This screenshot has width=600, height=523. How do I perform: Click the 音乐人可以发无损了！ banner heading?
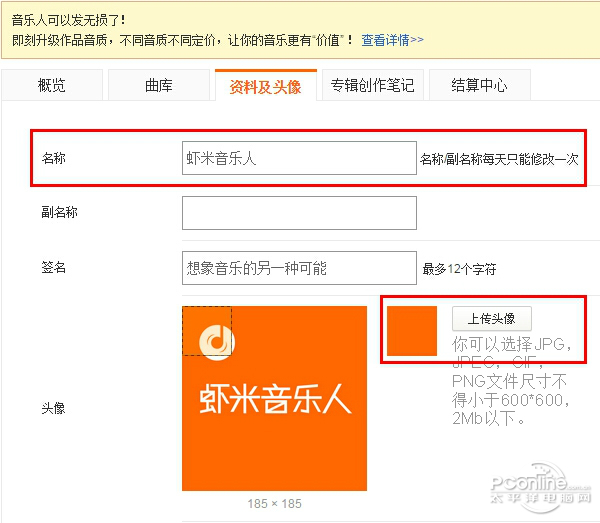[x=68, y=20]
